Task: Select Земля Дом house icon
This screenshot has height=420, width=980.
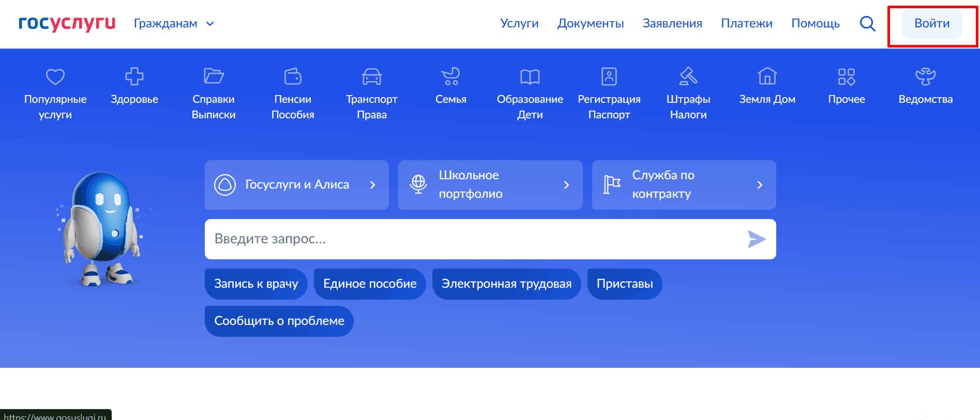Action: point(767,76)
